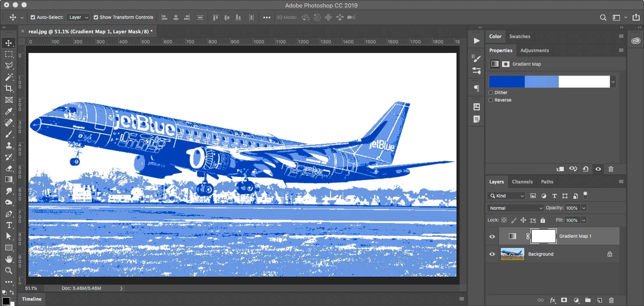644x306 pixels.
Task: Click align top edges icon
Action: 215,18
